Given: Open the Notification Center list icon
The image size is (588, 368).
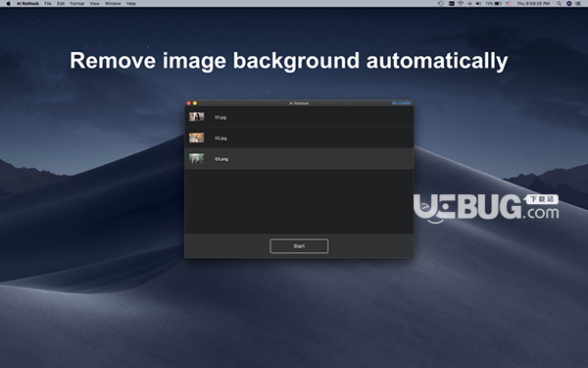Looking at the screenshot, I should (578, 3).
